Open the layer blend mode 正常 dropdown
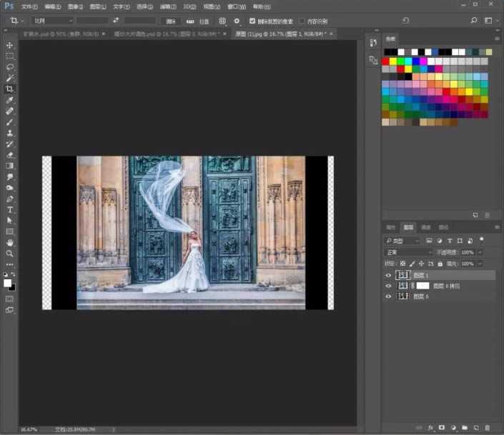 tap(407, 253)
